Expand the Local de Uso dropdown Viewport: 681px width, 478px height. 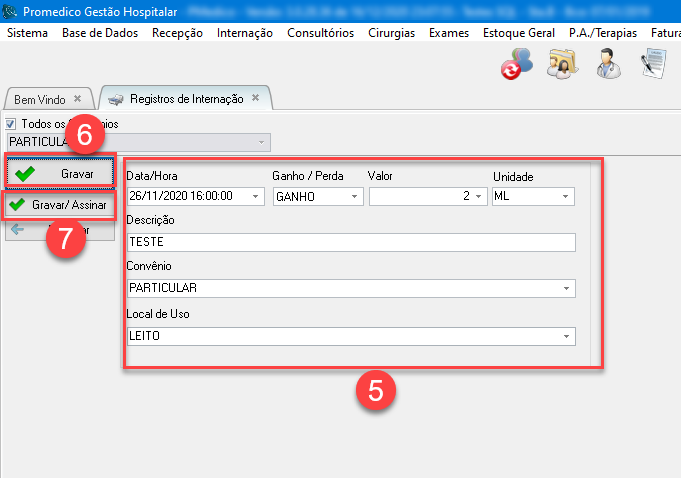(x=567, y=337)
